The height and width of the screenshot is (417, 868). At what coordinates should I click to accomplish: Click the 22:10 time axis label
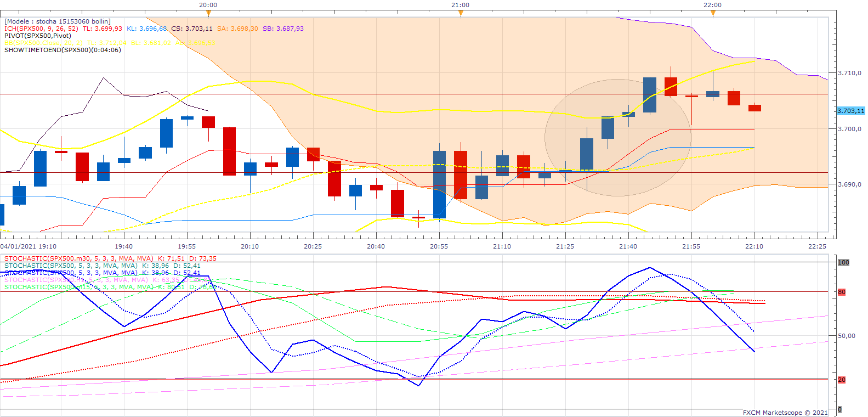coord(754,246)
